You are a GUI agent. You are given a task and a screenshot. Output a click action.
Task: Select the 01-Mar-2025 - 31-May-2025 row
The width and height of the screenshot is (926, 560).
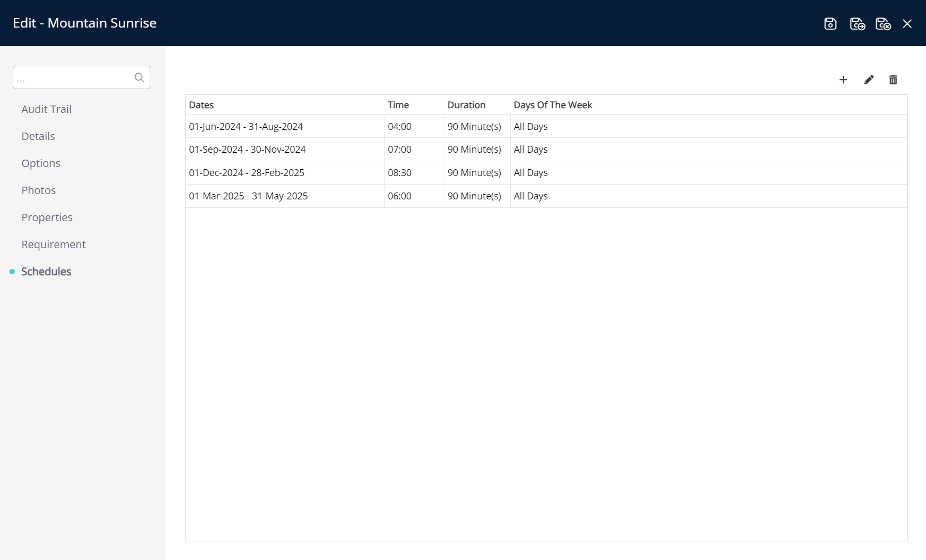[546, 196]
